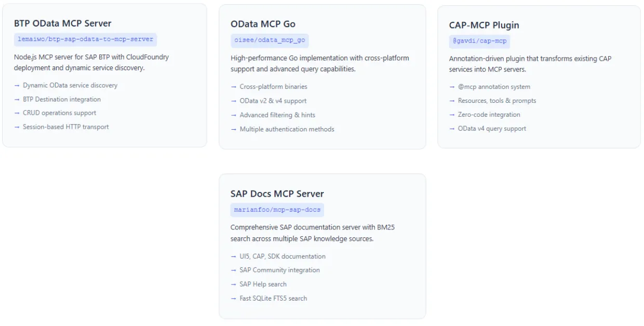The image size is (644, 326).
Task: Click the arrow icon beside Zero-code integration
Action: pos(451,115)
